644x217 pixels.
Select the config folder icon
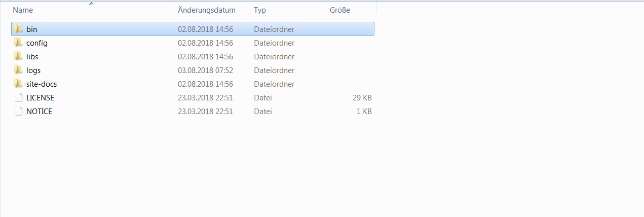[x=18, y=43]
